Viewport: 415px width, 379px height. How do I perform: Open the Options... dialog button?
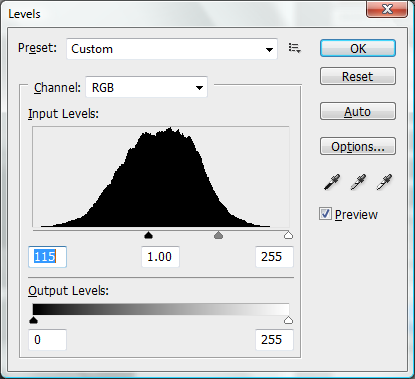point(358,146)
